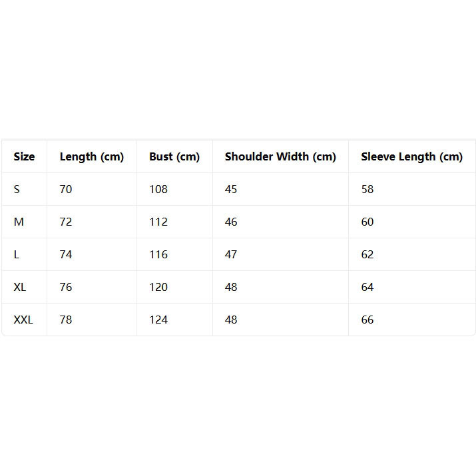Click the bust value 108
The width and height of the screenshot is (476, 476).
(158, 190)
